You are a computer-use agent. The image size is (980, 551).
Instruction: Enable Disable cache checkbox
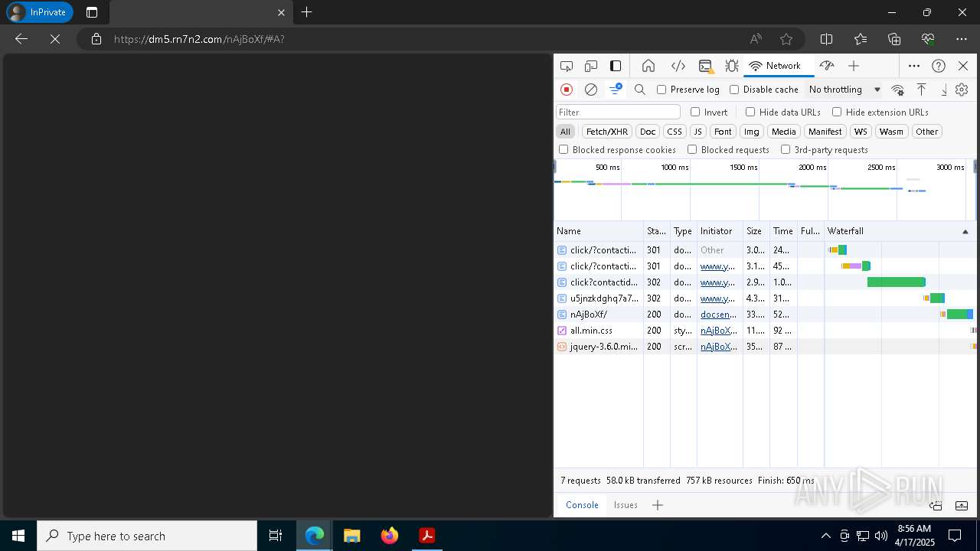pos(735,90)
